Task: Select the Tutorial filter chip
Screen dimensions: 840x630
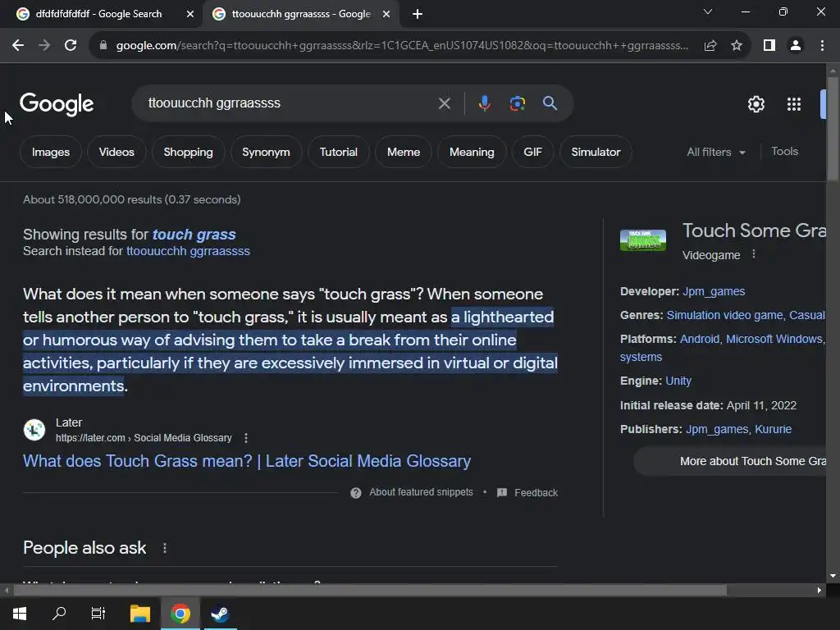Action: tap(339, 152)
